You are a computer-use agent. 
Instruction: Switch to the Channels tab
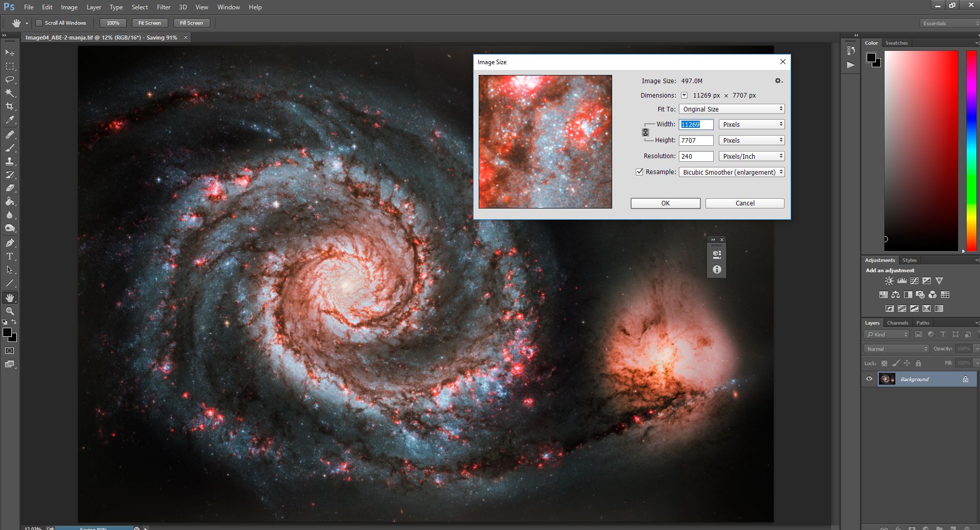click(897, 323)
